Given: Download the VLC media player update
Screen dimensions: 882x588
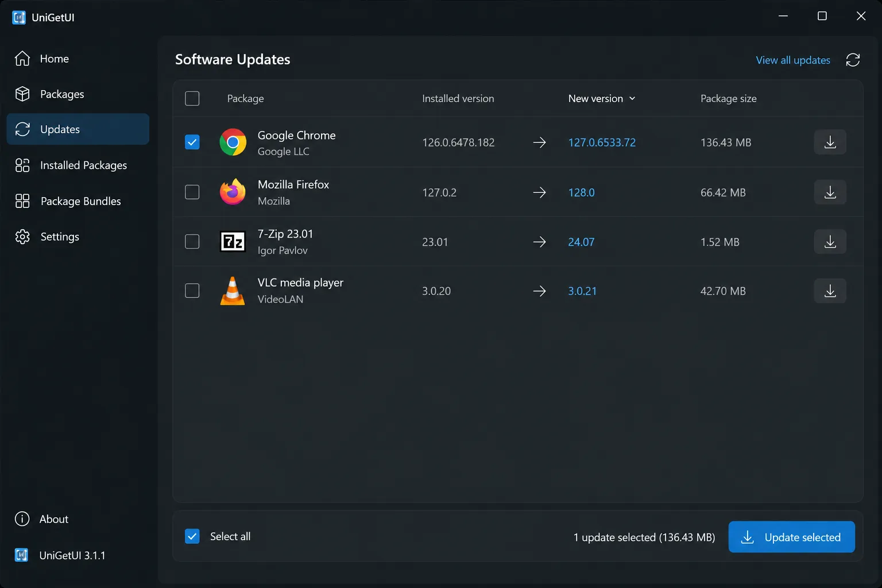Looking at the screenshot, I should pos(830,291).
